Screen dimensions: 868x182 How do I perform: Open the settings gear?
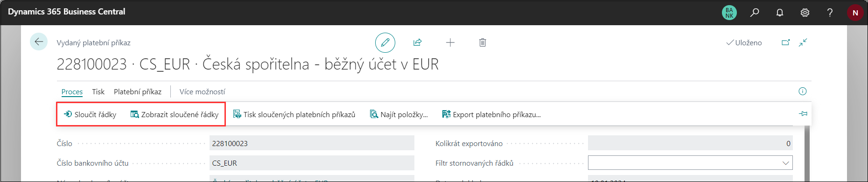pos(805,13)
